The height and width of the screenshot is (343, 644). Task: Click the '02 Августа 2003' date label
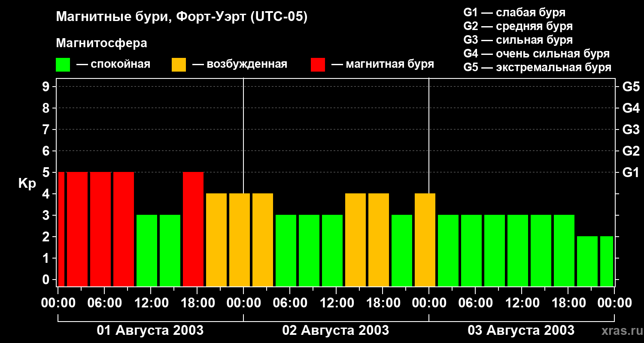336,330
